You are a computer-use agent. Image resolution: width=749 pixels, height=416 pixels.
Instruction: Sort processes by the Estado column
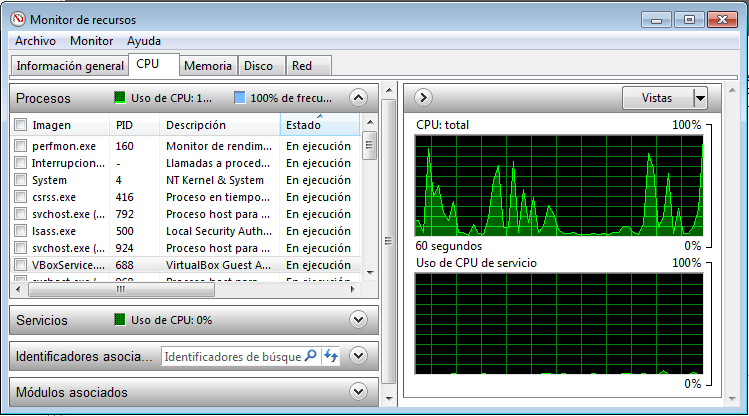point(316,125)
